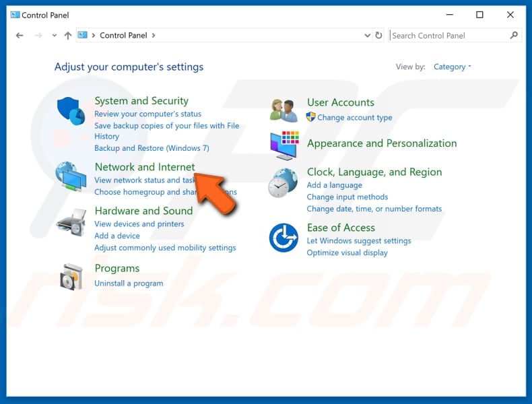This screenshot has width=532, height=404.
Task: Click the Appearance and Personalization monitor icon
Action: point(284,145)
